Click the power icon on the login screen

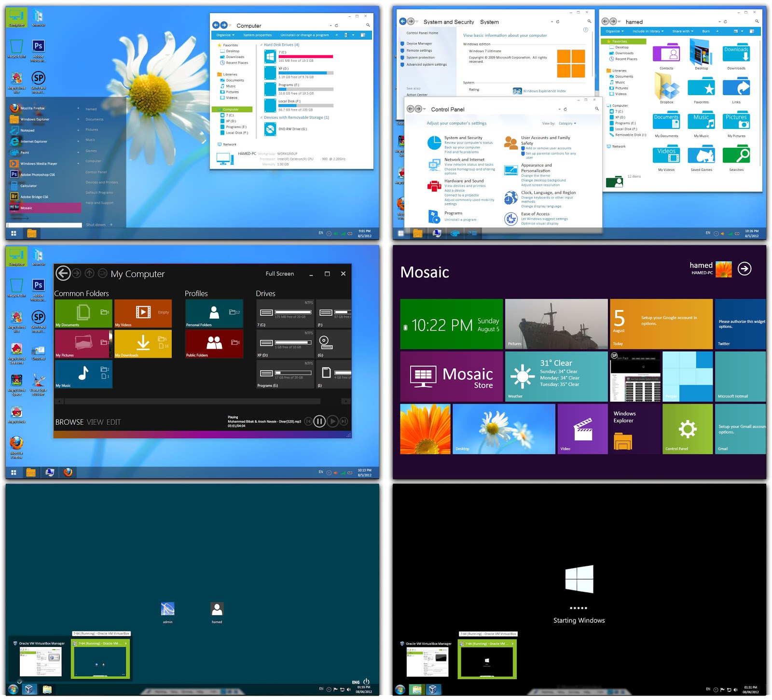pyautogui.click(x=366, y=682)
